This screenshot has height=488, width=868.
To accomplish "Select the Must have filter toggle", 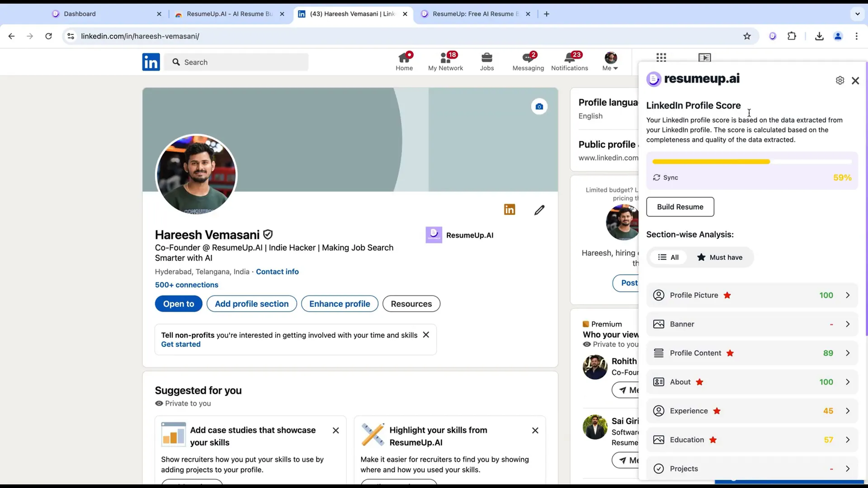I will (720, 257).
